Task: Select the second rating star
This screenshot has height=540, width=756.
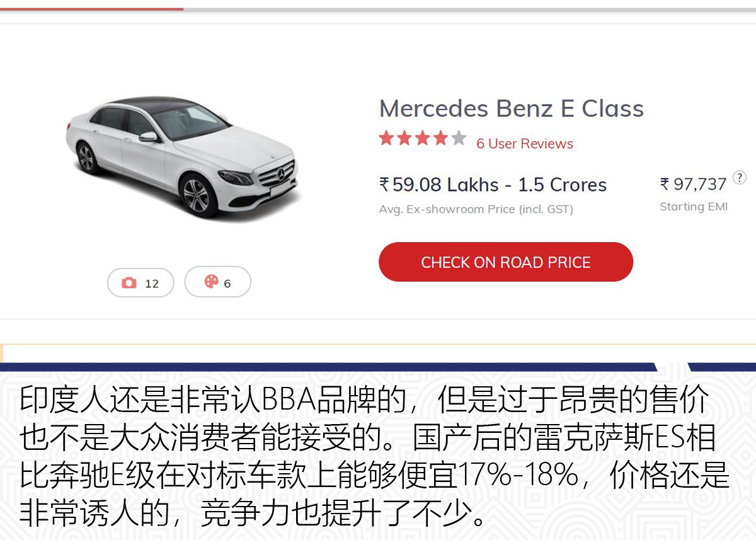Action: coord(404,138)
